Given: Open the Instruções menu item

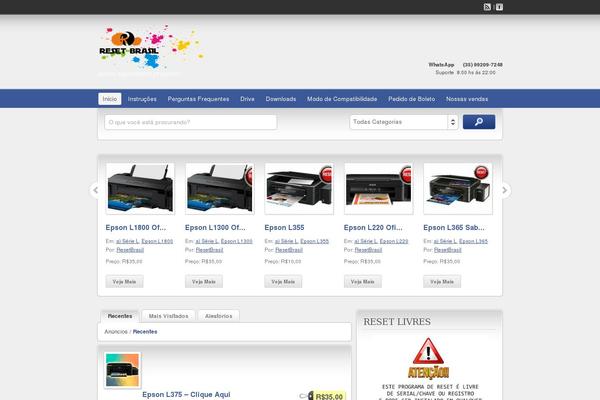Looking at the screenshot, I should (142, 99).
